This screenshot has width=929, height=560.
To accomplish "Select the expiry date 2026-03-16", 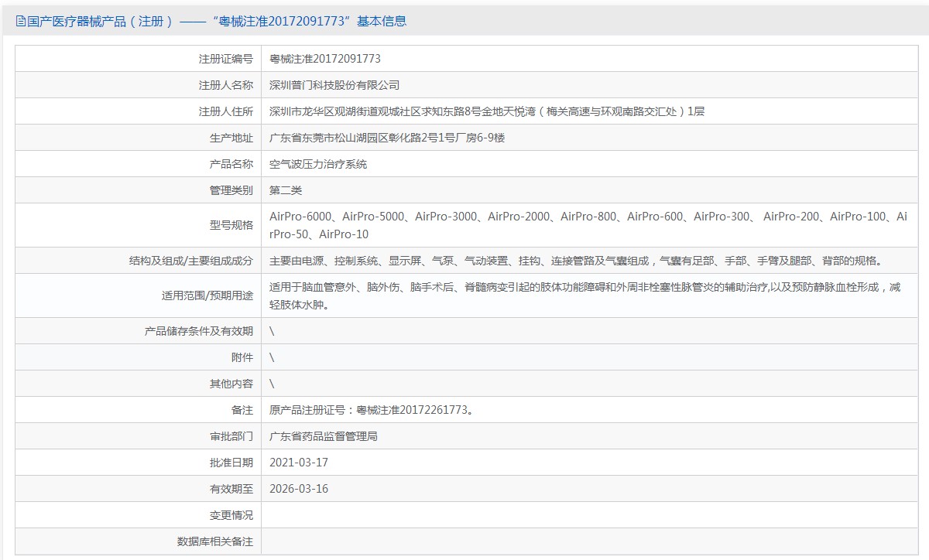I will coord(299,489).
